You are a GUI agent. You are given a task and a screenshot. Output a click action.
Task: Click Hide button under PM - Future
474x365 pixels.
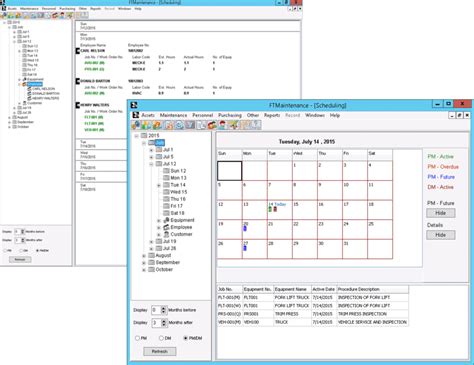(441, 213)
